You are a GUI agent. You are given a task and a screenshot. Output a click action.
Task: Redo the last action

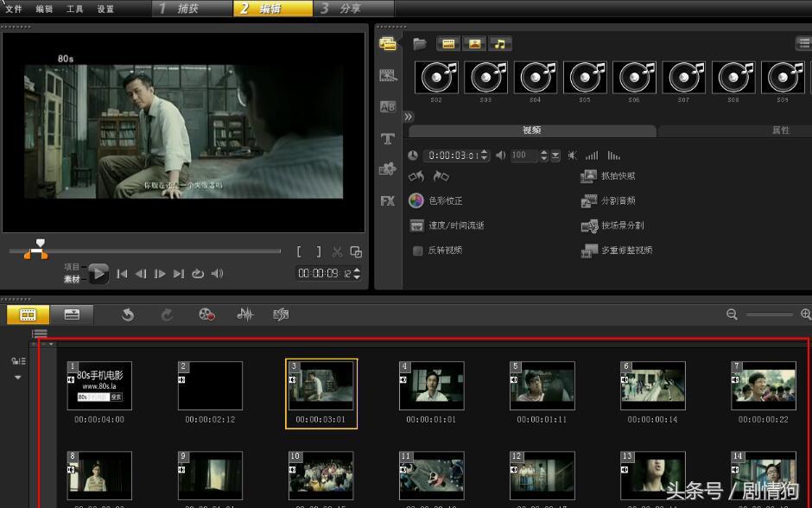click(166, 314)
